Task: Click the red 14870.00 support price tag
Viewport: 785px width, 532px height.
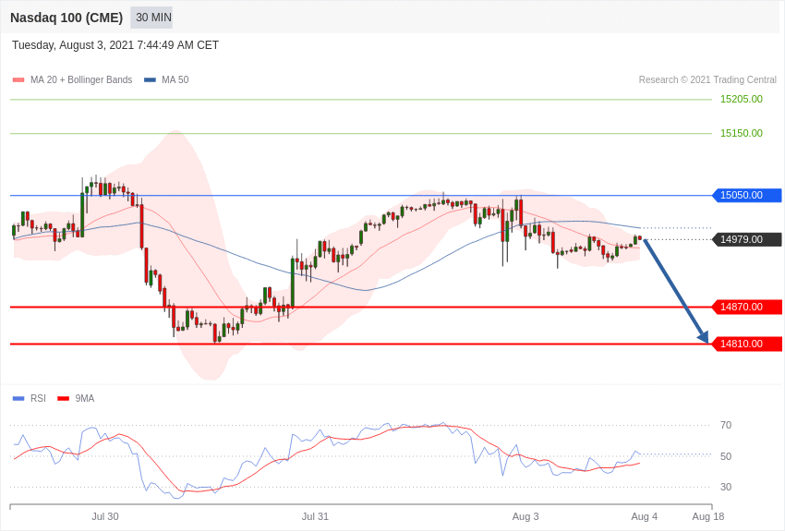Action: point(747,307)
